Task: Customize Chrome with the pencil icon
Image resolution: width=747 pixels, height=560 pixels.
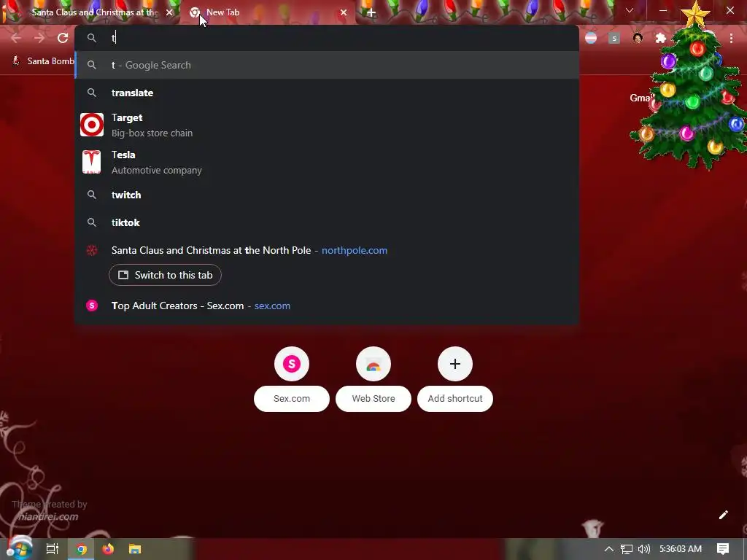Action: [x=723, y=515]
